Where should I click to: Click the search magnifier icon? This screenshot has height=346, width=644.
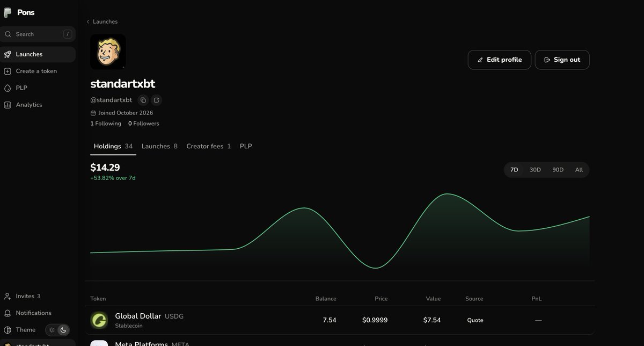pos(8,34)
